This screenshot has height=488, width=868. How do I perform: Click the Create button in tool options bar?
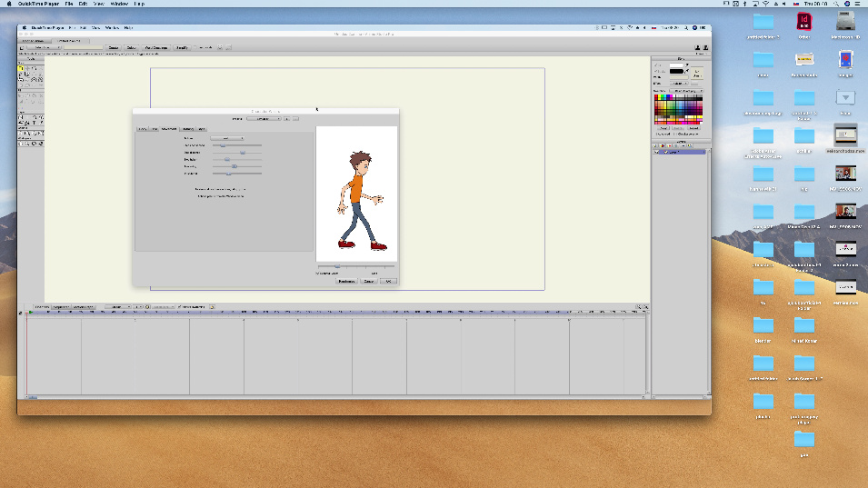113,47
